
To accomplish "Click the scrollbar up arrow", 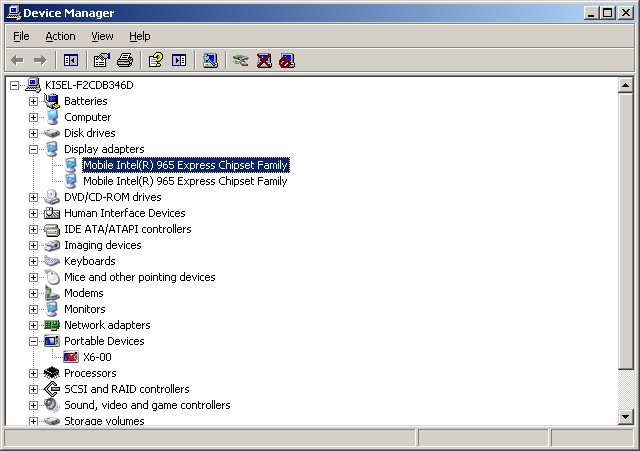I will pyautogui.click(x=625, y=85).
